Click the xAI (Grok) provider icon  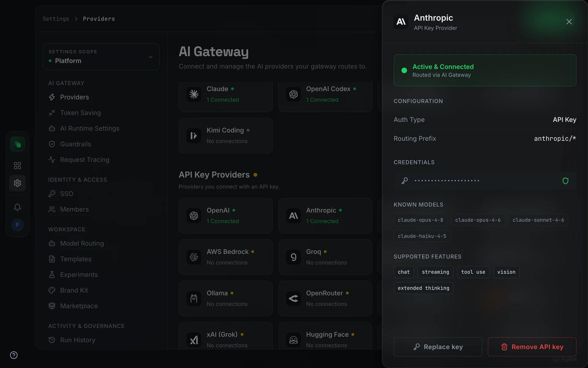coord(194,340)
